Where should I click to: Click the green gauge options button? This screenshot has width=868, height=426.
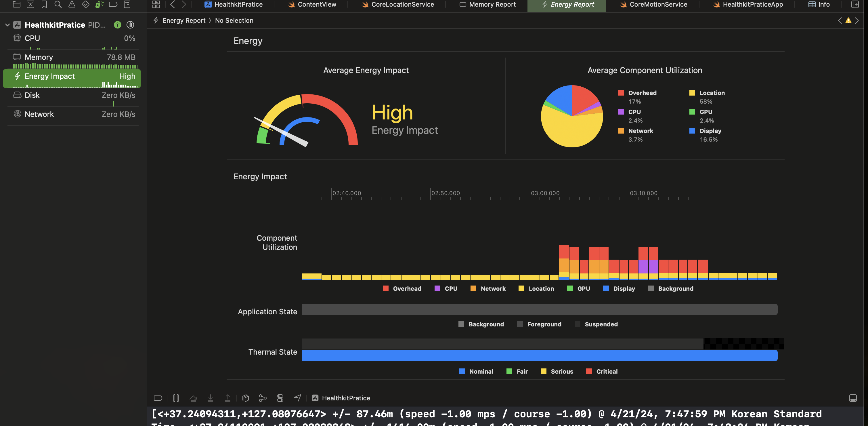coord(117,25)
